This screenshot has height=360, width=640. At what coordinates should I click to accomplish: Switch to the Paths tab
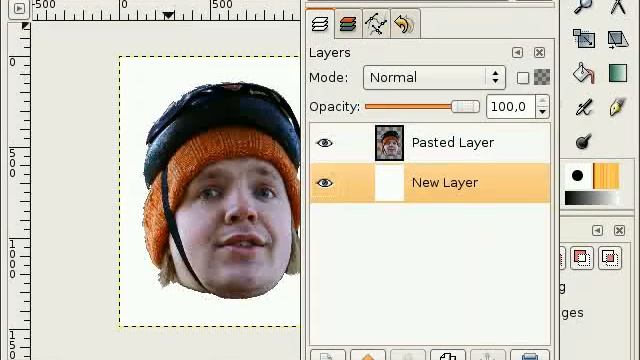376,24
